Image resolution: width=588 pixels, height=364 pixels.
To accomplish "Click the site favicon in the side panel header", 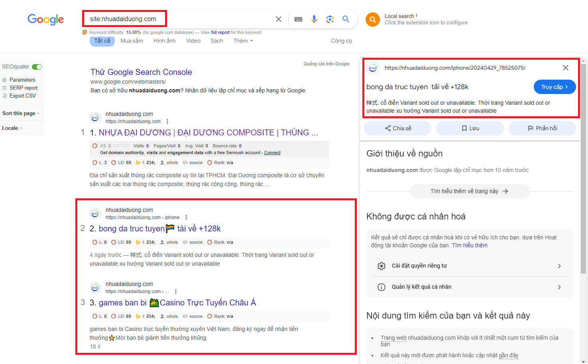I will (373, 68).
